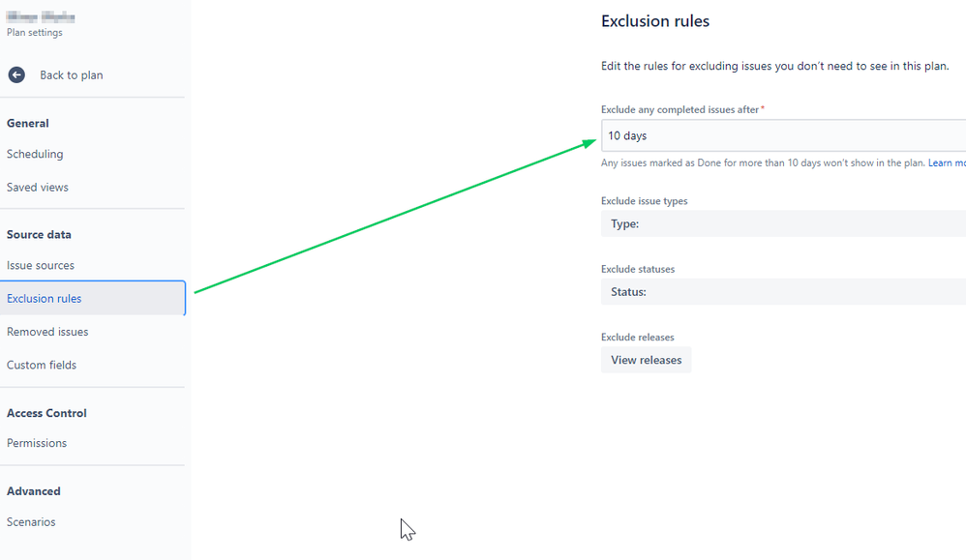
Task: Select the 'Back to plan' text link
Action: (72, 75)
